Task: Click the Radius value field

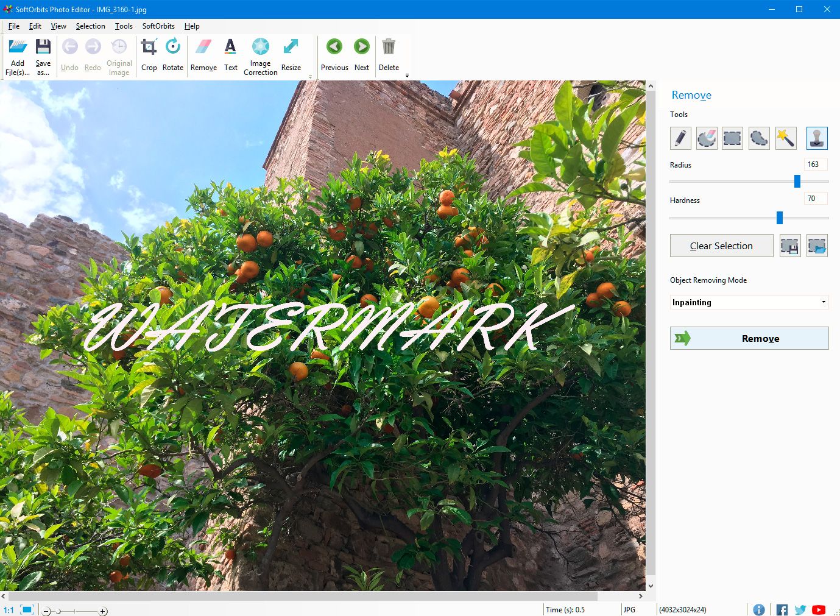Action: point(816,165)
